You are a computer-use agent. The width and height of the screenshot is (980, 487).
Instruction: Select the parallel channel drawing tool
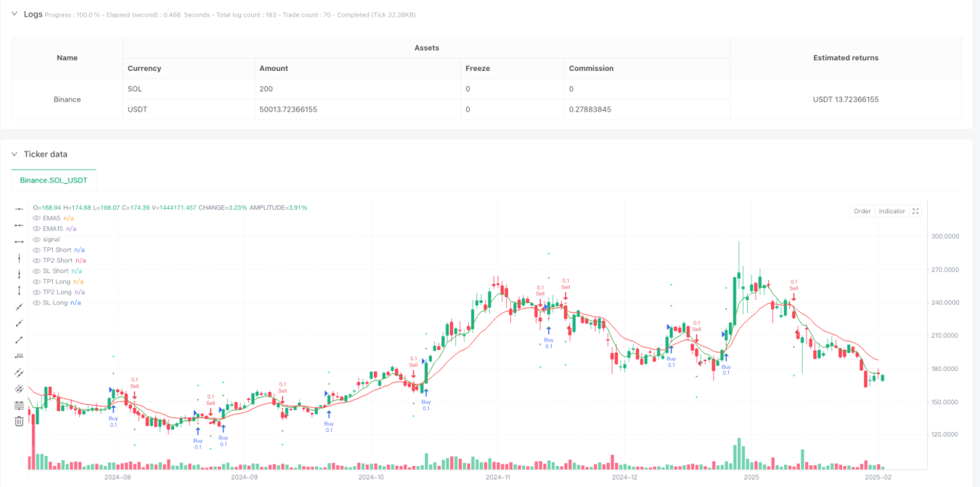20,372
